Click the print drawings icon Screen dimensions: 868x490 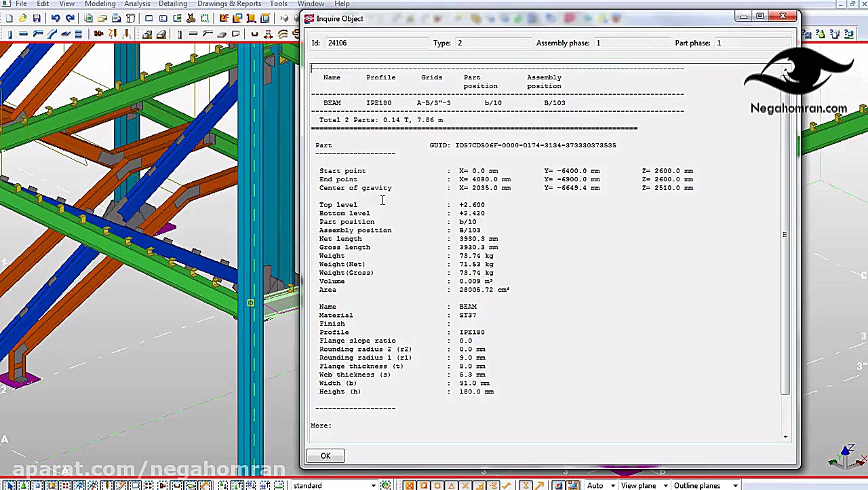pos(116,18)
